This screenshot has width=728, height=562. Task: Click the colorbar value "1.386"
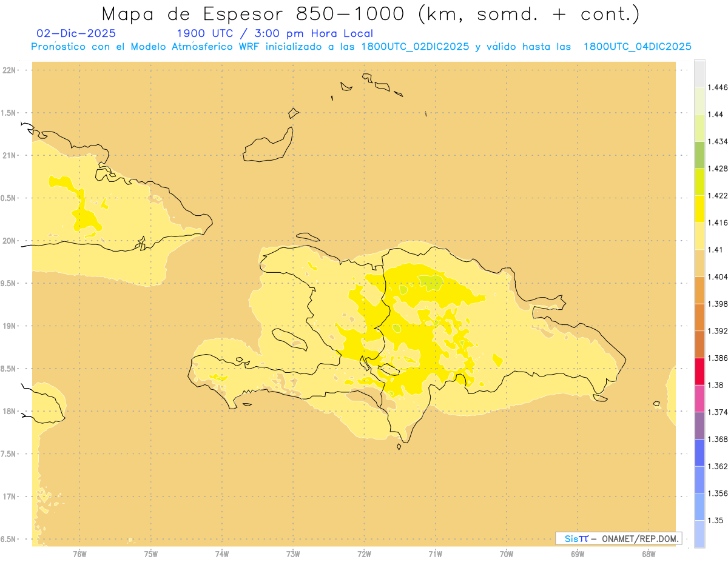coord(717,358)
